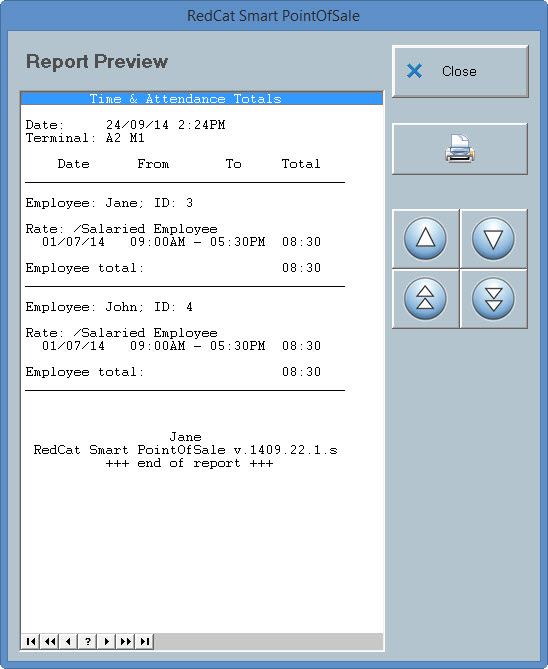Screen dimensions: 548x669
Task: Click the RedCat Smart PointOfSale title bar
Action: coord(274,16)
